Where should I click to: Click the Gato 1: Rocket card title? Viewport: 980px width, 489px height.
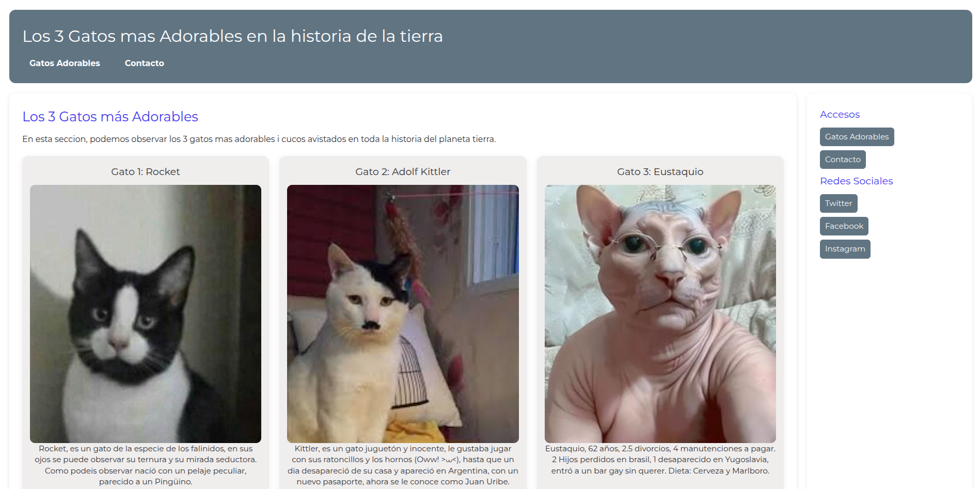146,172
